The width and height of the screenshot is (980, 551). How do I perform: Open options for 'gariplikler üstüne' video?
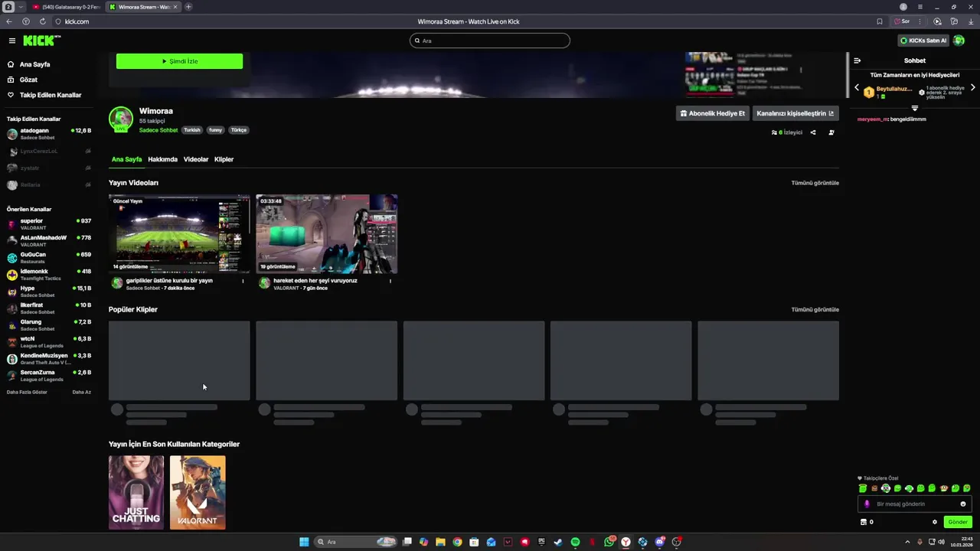[243, 281]
